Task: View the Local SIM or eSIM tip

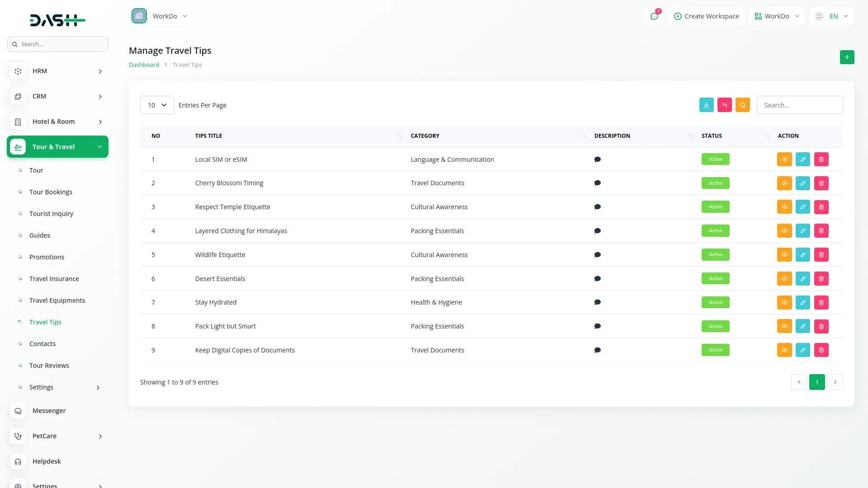Action: [784, 159]
